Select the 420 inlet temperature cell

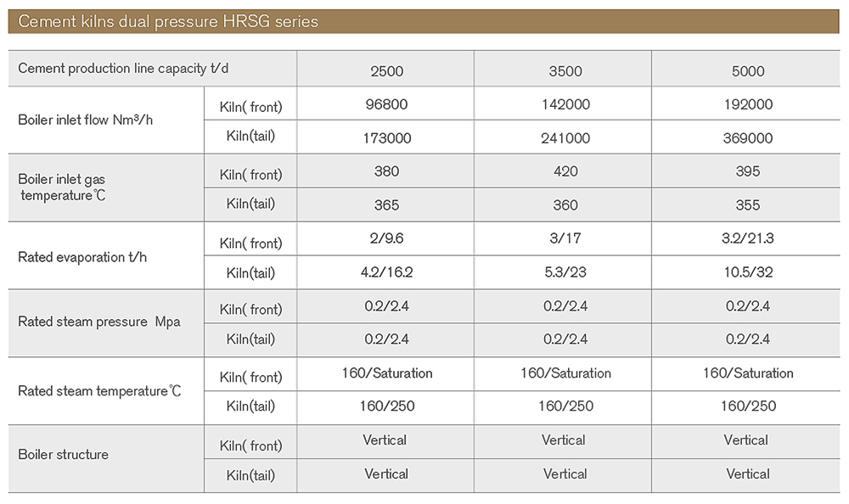pos(565,171)
